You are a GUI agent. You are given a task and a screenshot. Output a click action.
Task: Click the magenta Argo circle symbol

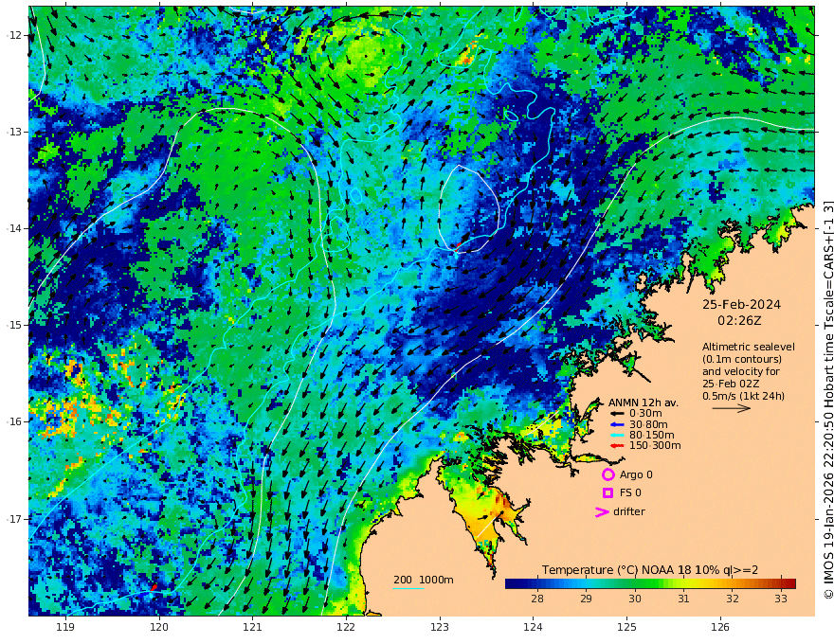[607, 474]
